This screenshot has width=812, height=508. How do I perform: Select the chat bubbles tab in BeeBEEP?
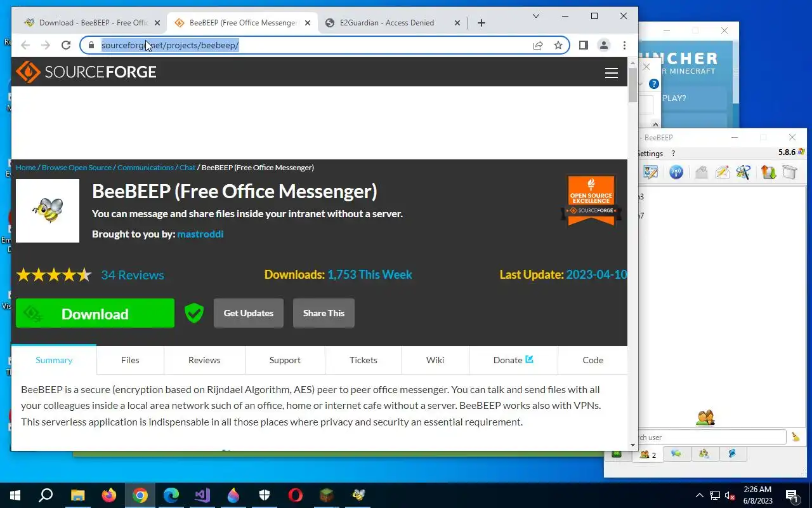pos(676,454)
